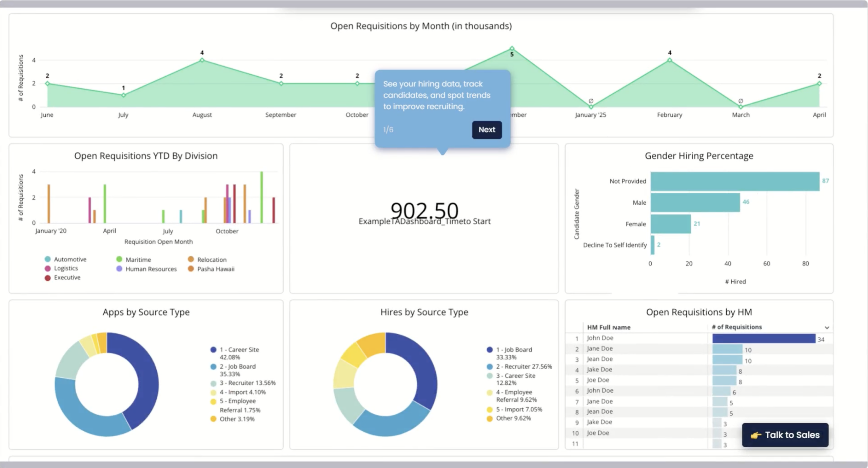Toggle the Automotive legend marker
Image resolution: width=868 pixels, height=468 pixels.
pyautogui.click(x=48, y=259)
